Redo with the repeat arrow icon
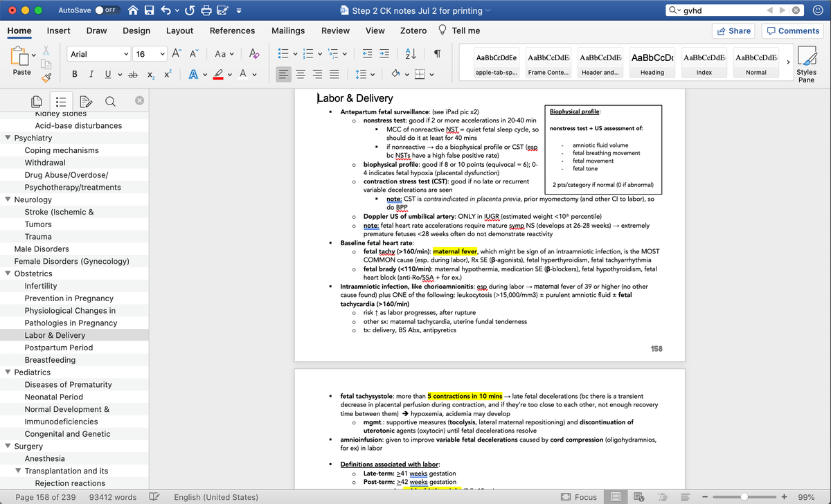The image size is (831, 504). [x=190, y=11]
